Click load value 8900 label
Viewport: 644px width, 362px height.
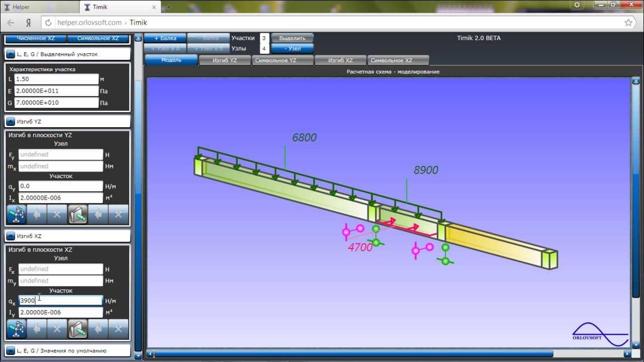[426, 170]
